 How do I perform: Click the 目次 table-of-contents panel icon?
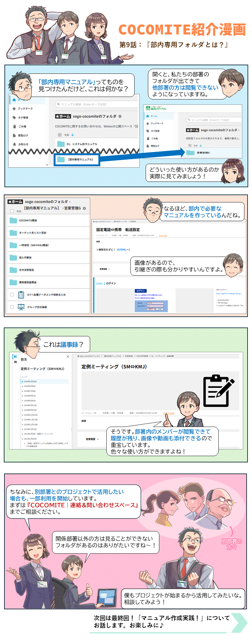point(15,356)
